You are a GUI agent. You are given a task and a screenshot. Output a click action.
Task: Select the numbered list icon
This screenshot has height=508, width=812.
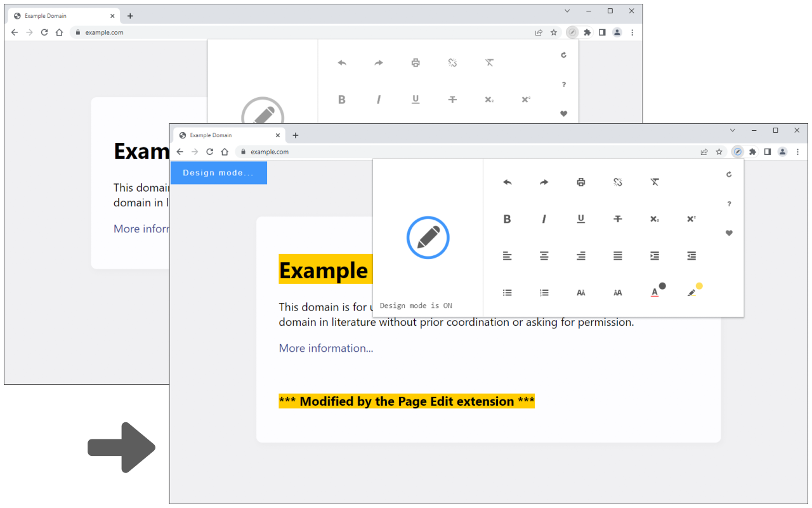point(544,292)
